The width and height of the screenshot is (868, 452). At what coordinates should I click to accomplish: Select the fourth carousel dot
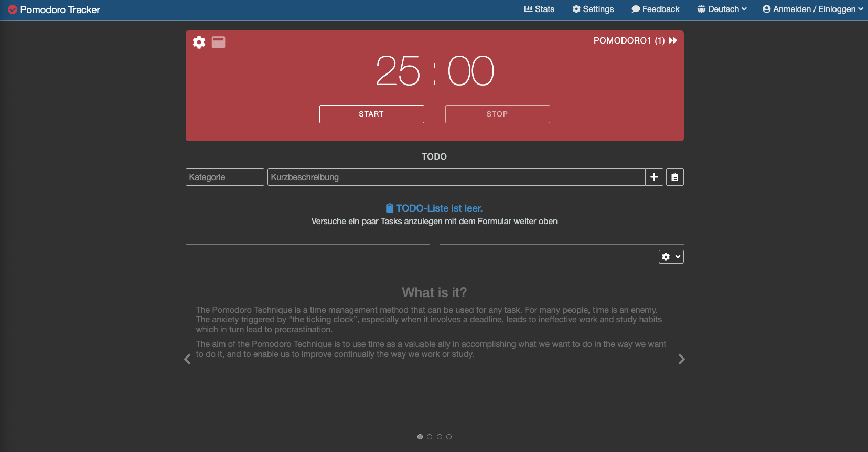449,437
